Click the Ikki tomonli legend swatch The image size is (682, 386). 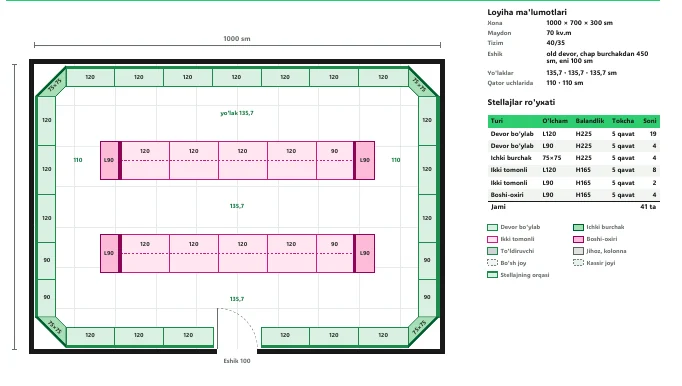coord(492,239)
